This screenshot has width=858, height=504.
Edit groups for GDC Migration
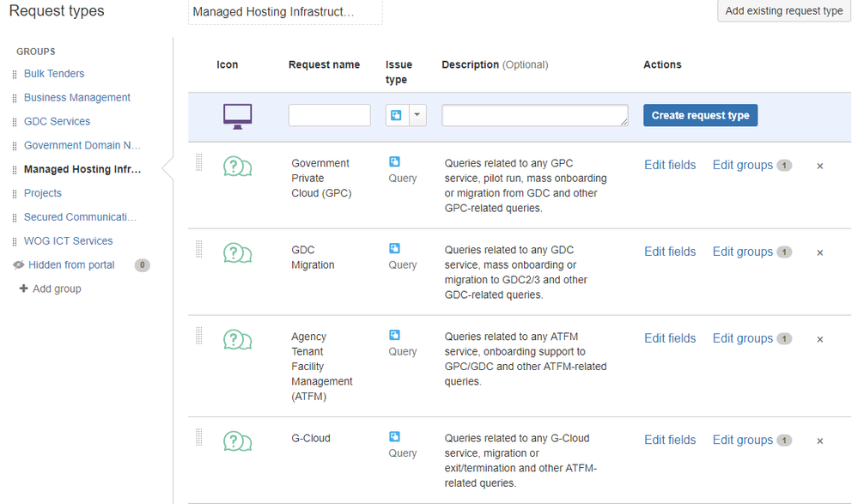point(743,252)
